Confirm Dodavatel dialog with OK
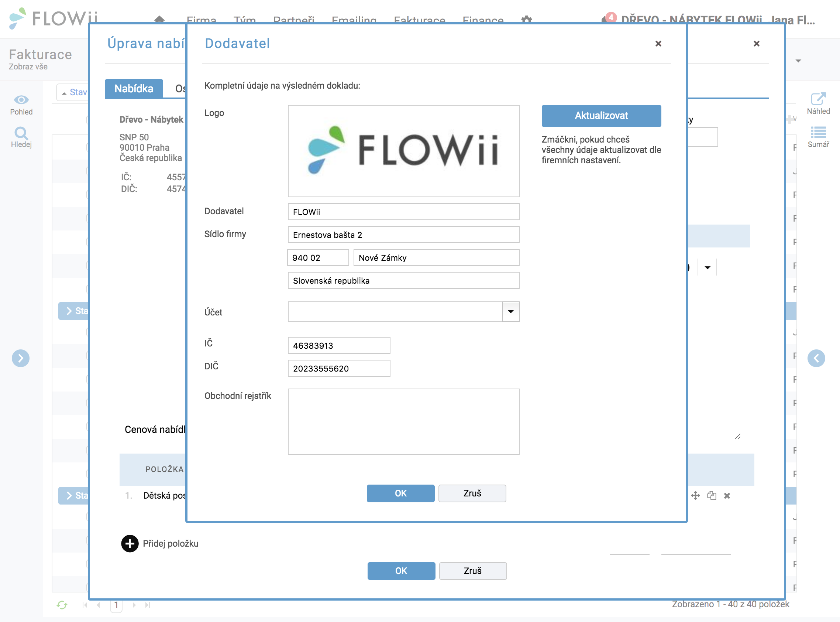The width and height of the screenshot is (840, 622). coord(400,493)
